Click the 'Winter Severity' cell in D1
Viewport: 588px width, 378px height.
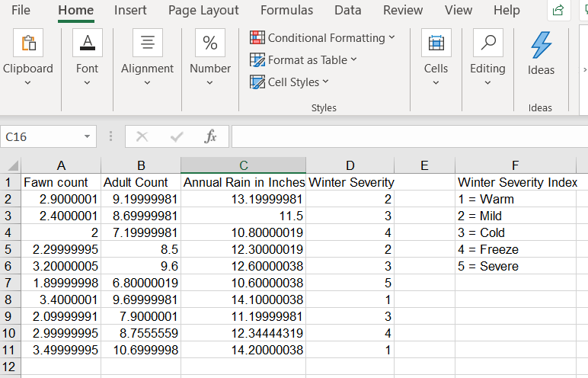coord(350,182)
